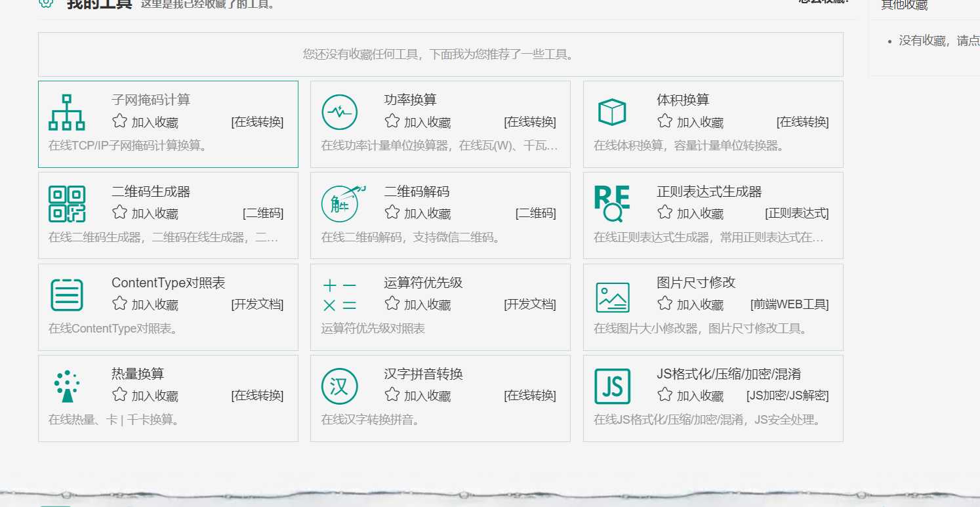Open the 图片尺寸修改 picture icon
Image resolution: width=980 pixels, height=507 pixels.
point(613,297)
